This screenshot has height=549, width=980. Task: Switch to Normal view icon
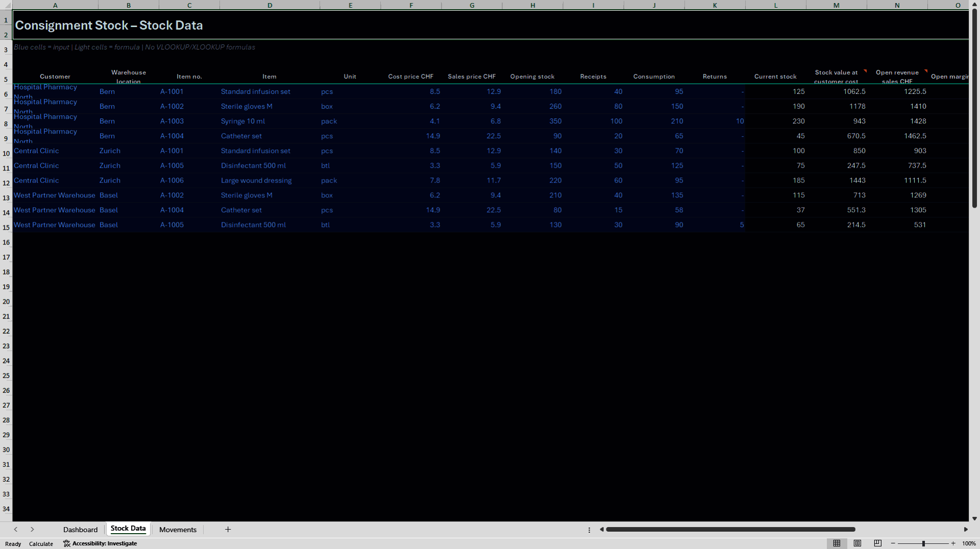[837, 543]
